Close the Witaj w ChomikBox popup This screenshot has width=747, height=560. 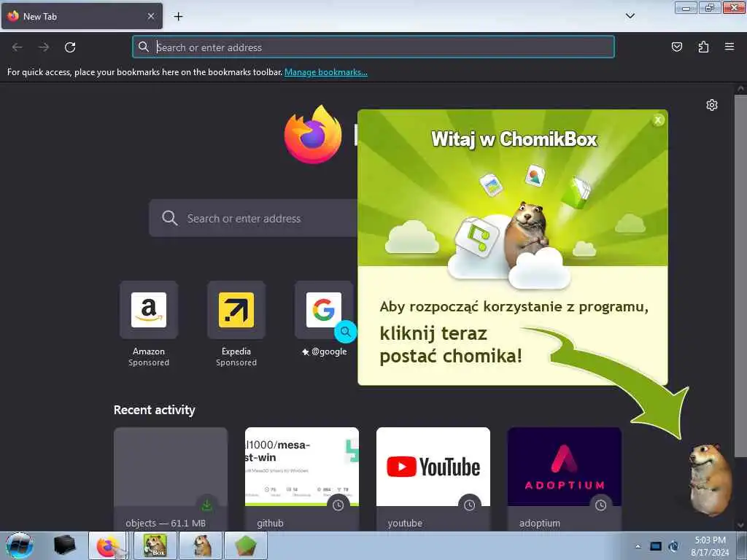(x=658, y=120)
